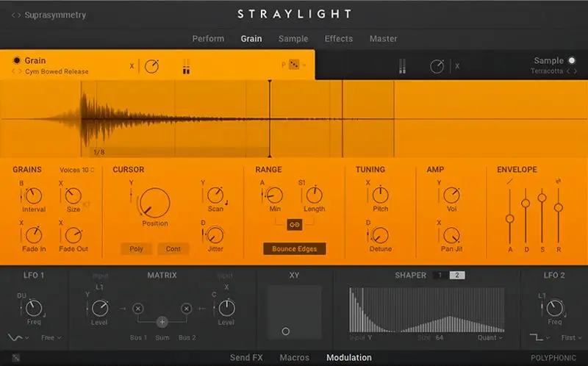This screenshot has width=588, height=366.
Task: Enable the Sample layer power toggle
Action: (x=570, y=60)
